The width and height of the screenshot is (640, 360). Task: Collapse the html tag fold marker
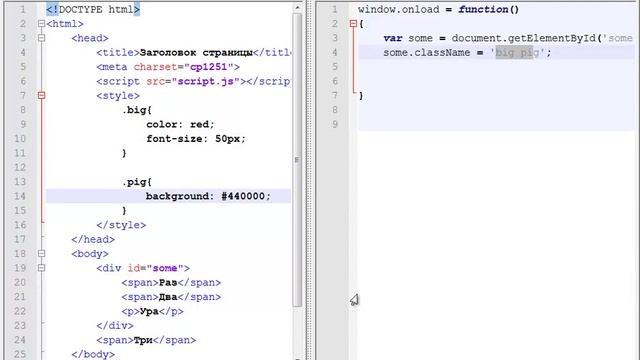(x=41, y=24)
